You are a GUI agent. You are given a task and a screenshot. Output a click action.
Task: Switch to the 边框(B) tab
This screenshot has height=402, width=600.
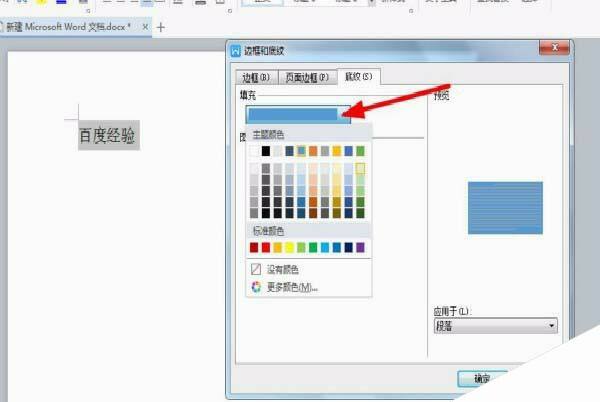(x=257, y=78)
